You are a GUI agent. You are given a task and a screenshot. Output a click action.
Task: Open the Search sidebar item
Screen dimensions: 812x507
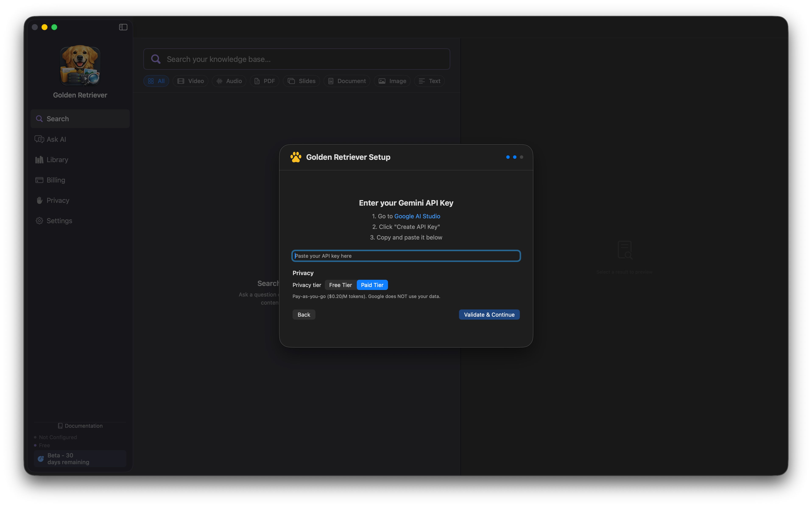80,119
